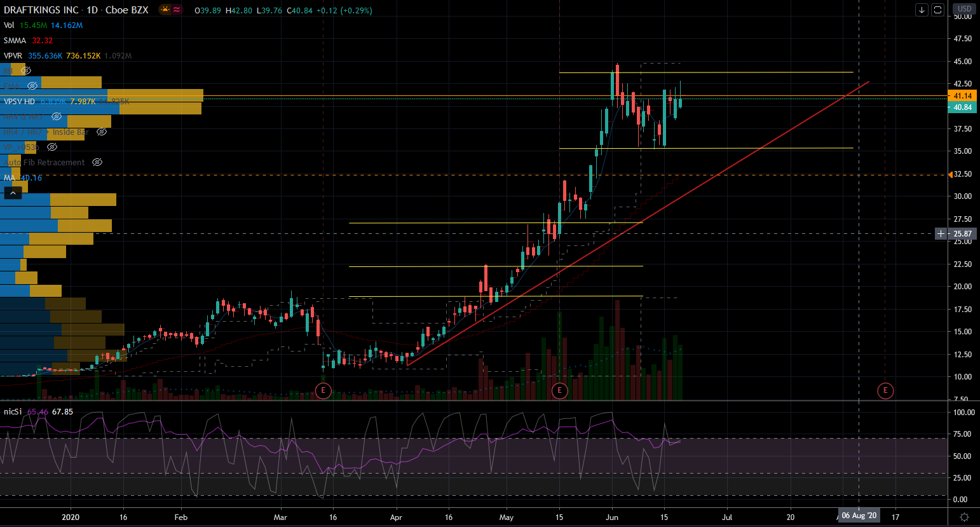Click the earnings marker below May 15

560,390
